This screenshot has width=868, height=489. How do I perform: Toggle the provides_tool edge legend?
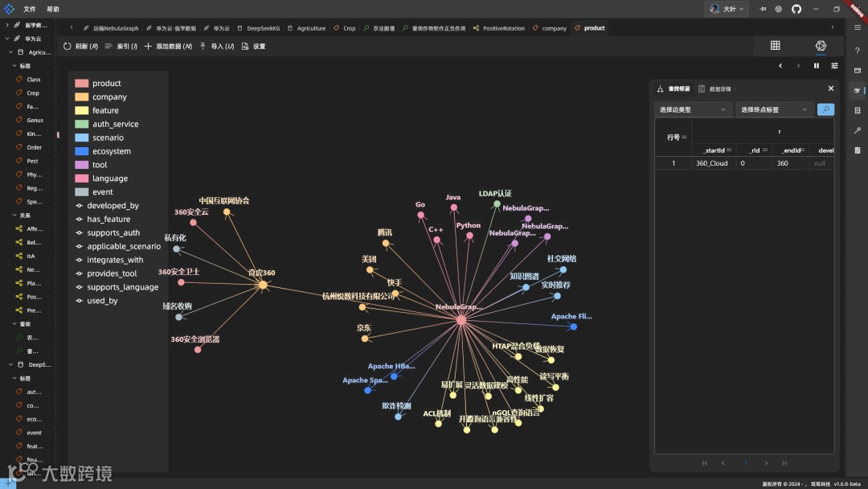(106, 273)
